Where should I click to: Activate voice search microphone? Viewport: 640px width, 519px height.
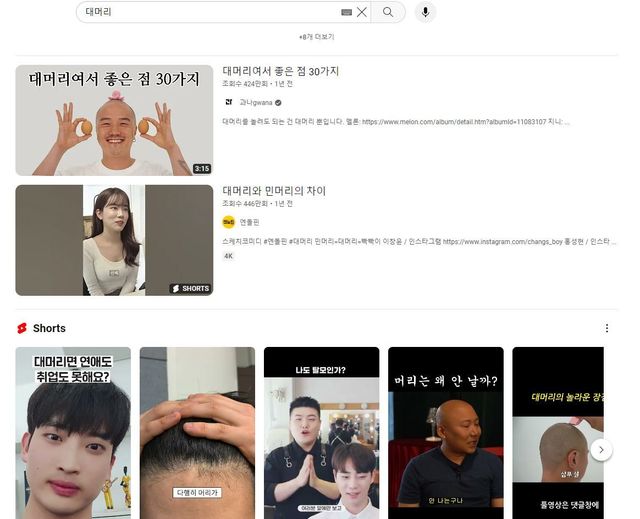[425, 12]
